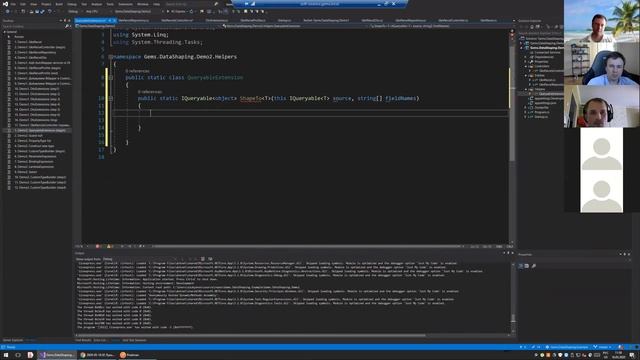Select Toolbox item '8. Demo2. LambdaExpression'

pyautogui.click(x=34, y=167)
